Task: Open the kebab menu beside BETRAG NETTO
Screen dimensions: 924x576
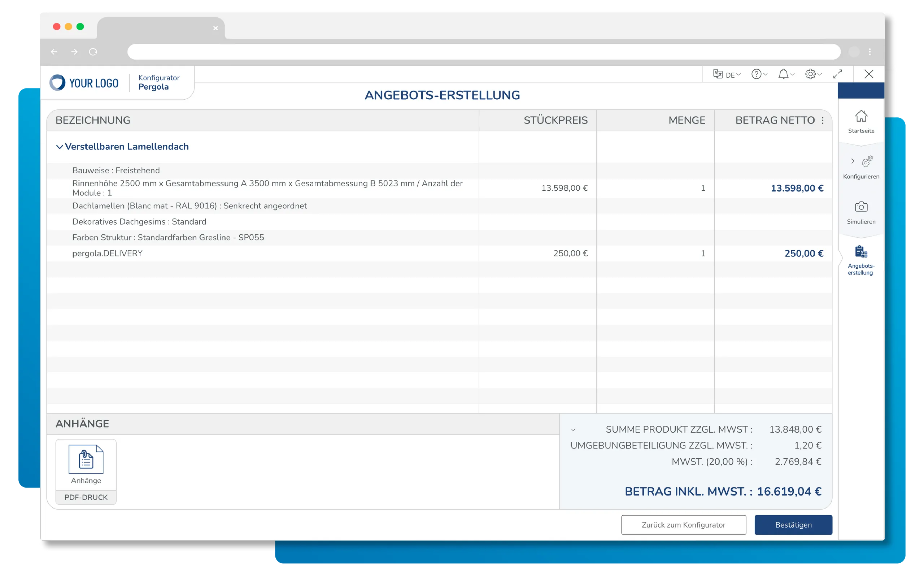Action: pyautogui.click(x=822, y=120)
